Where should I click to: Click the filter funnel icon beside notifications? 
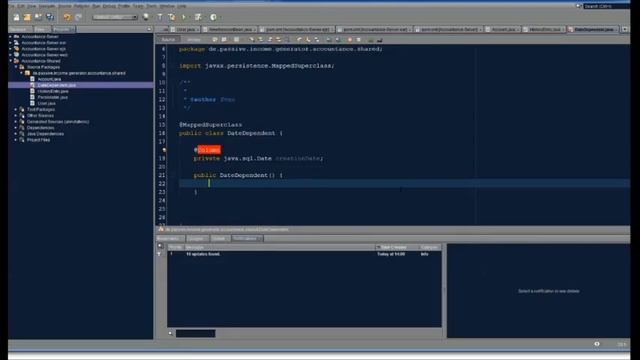click(159, 254)
